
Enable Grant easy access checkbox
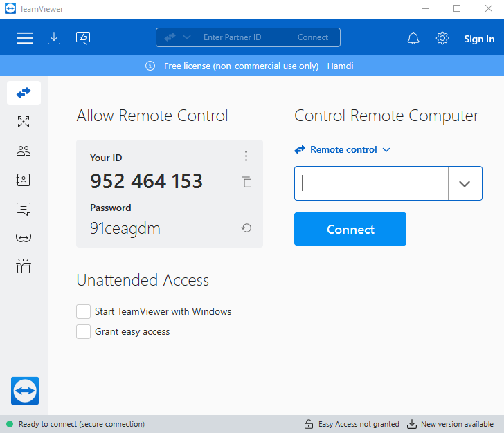[x=83, y=331]
